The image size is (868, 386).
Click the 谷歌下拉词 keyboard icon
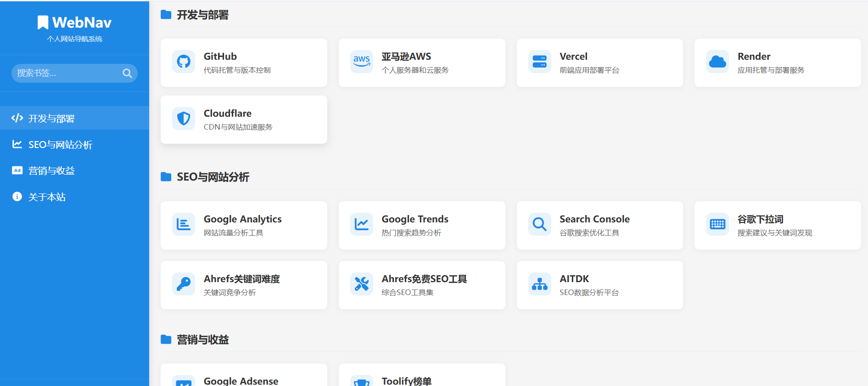(x=717, y=224)
